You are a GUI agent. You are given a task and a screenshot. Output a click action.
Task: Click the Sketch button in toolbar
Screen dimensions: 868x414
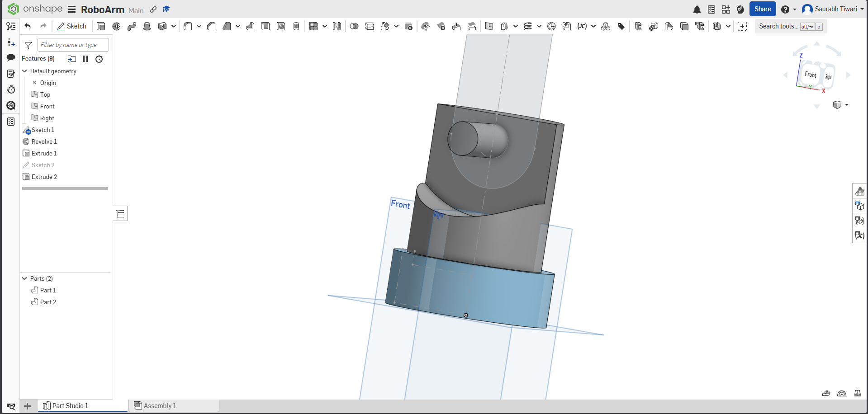pyautogui.click(x=71, y=26)
